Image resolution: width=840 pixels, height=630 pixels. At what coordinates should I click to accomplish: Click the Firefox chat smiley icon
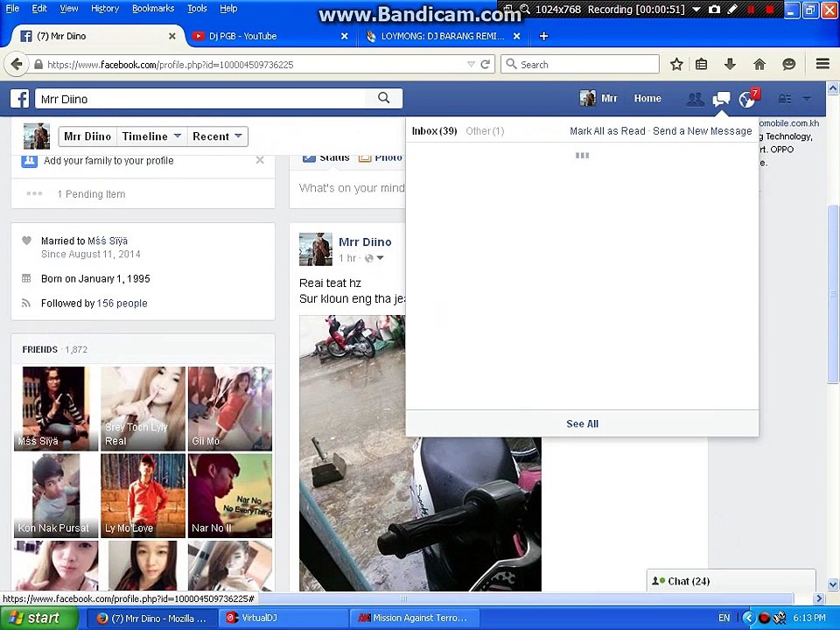click(788, 64)
